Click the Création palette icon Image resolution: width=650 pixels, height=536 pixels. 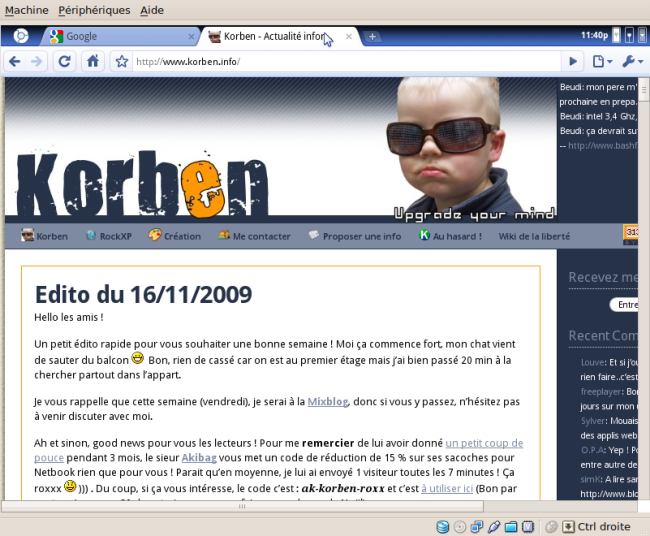[155, 235]
